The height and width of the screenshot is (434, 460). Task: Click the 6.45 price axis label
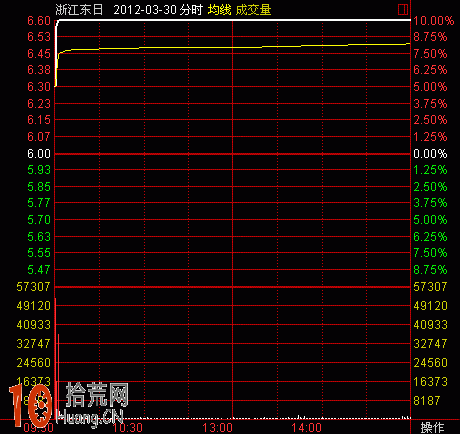(x=39, y=53)
